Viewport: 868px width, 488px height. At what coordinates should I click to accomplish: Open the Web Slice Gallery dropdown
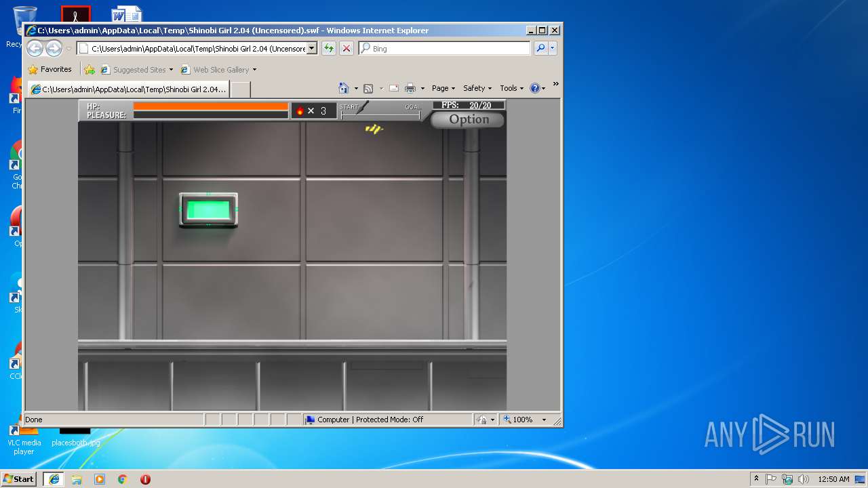click(254, 70)
